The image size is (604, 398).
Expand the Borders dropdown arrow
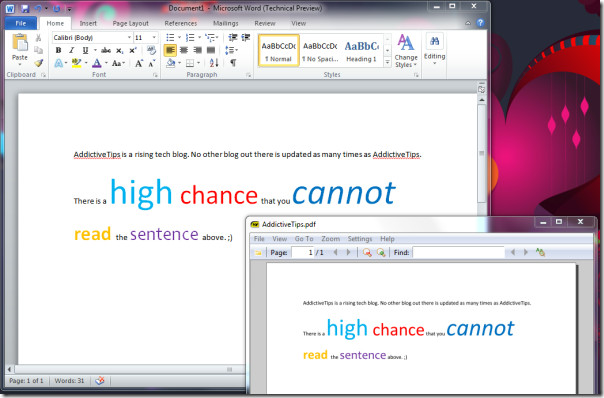tap(198, 63)
